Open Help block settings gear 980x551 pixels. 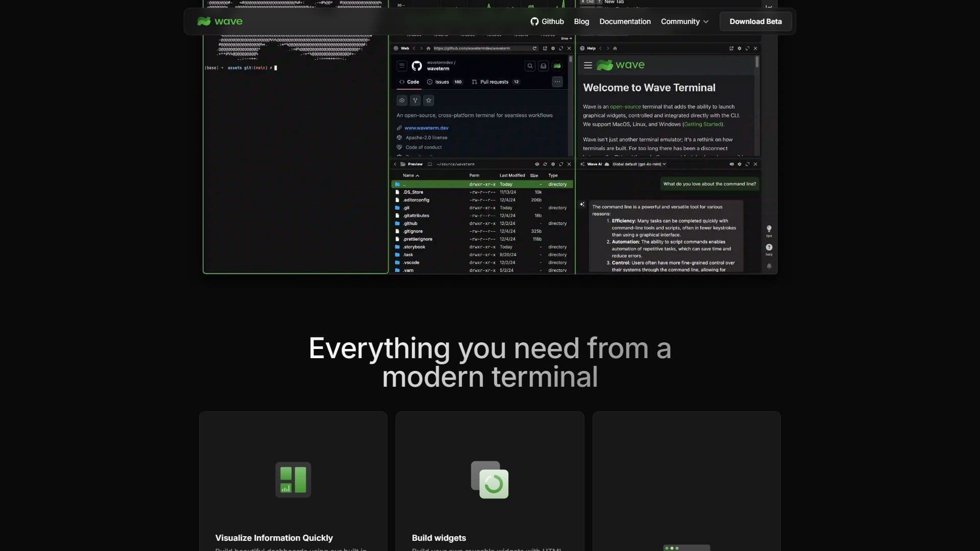coord(739,48)
